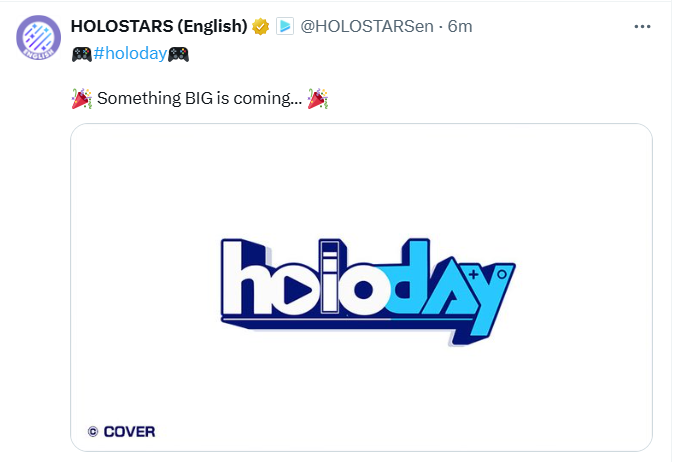Click the blue hololive affiliation badge

pos(285,26)
